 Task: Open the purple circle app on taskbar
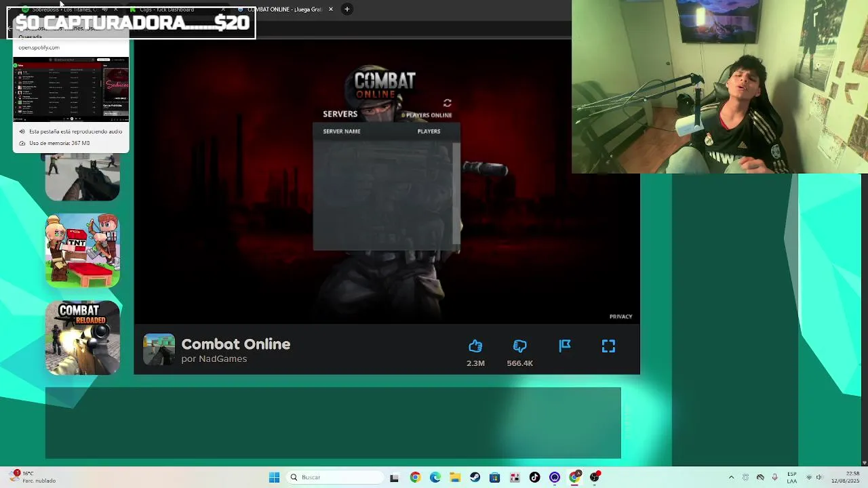(555, 477)
